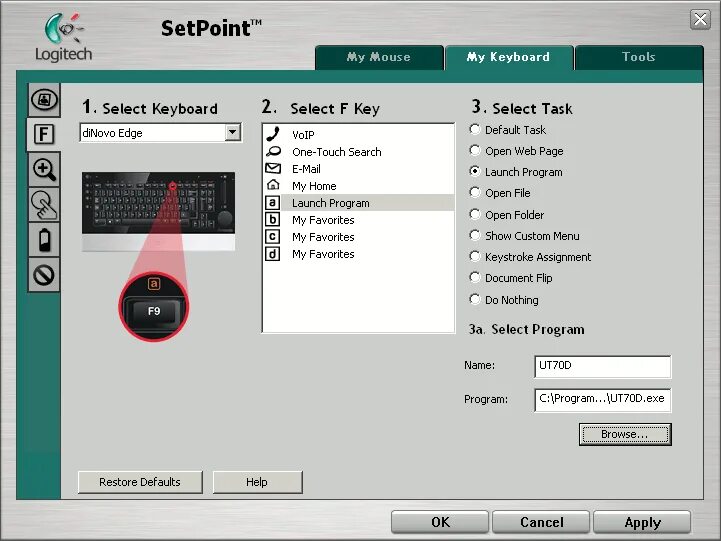Click the Name input field
Viewport: 721px width, 541px height.
[x=603, y=366]
